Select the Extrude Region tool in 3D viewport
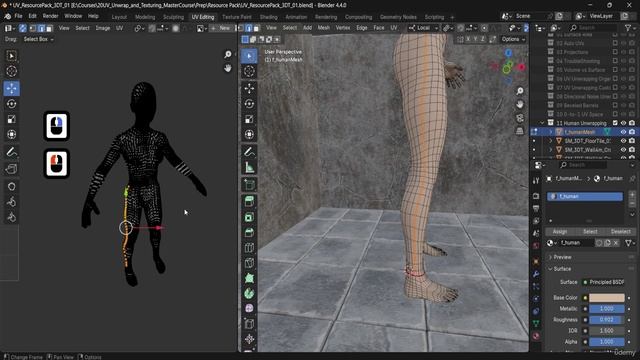The width and height of the screenshot is (640, 360). tap(249, 201)
